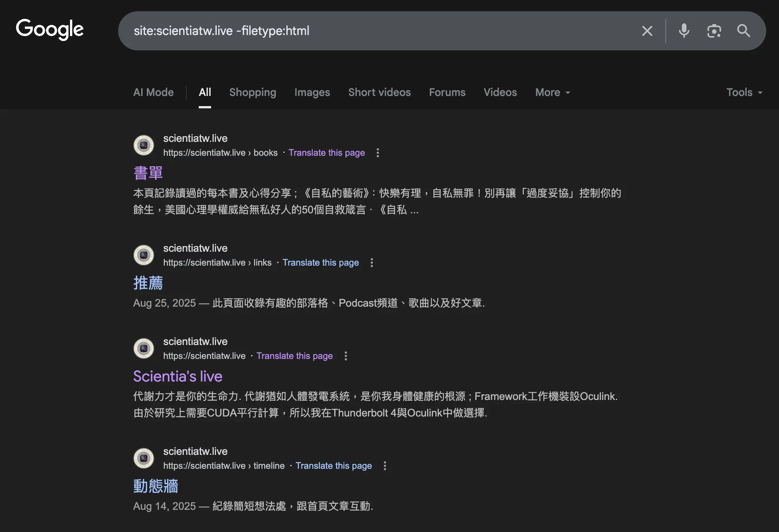The width and height of the screenshot is (779, 532).
Task: Open the Forums tab
Action: click(447, 93)
